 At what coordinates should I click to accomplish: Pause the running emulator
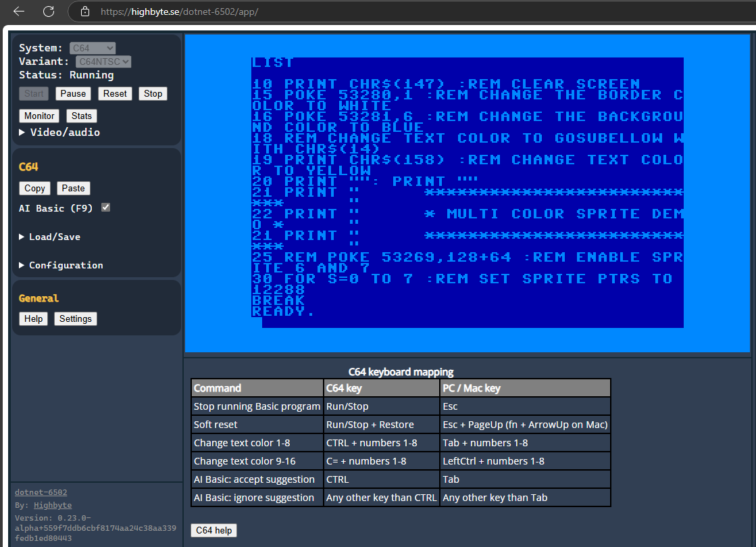pos(73,93)
